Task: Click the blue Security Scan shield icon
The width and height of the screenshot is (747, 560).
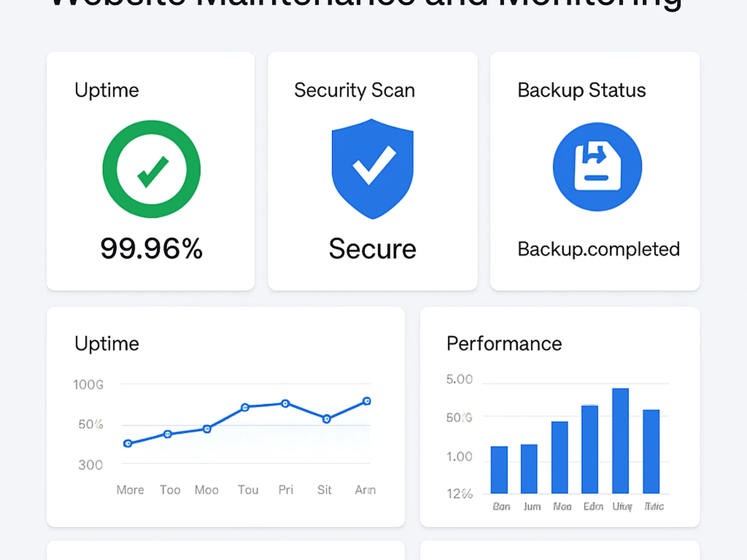Action: click(372, 168)
